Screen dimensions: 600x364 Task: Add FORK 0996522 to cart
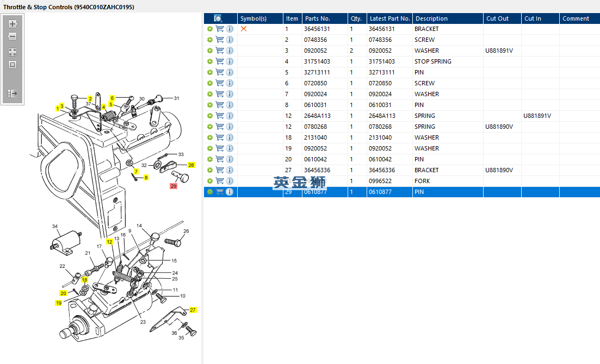(220, 181)
